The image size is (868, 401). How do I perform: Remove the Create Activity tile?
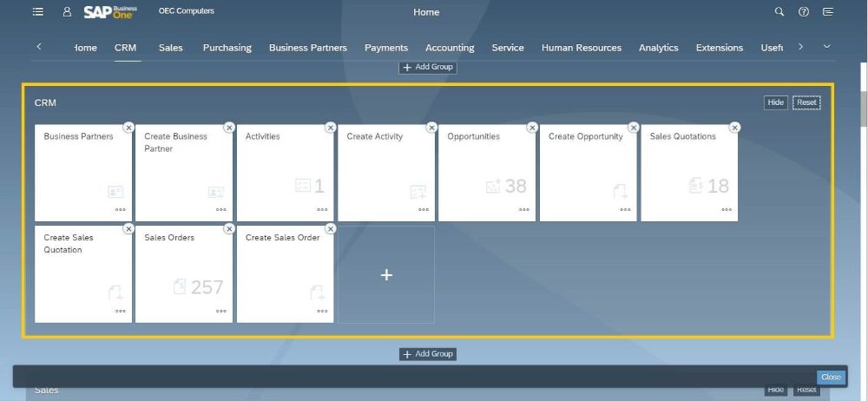pyautogui.click(x=431, y=128)
